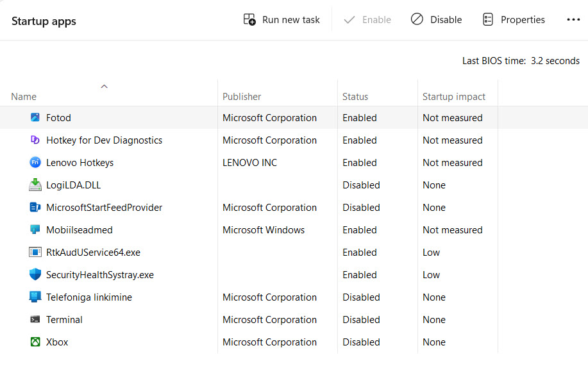Image resolution: width=588 pixels, height=382 pixels.
Task: Select the RtkAudUService64.exe entry
Action: (94, 253)
